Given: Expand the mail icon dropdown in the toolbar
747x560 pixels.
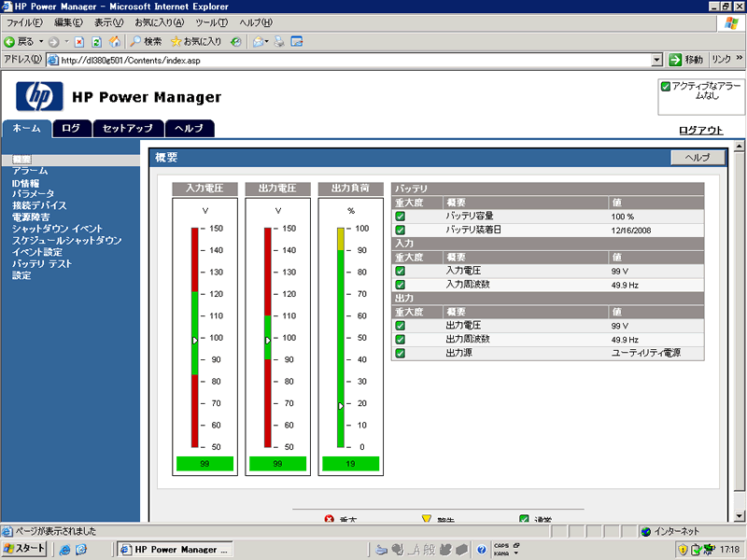Looking at the screenshot, I should (267, 41).
